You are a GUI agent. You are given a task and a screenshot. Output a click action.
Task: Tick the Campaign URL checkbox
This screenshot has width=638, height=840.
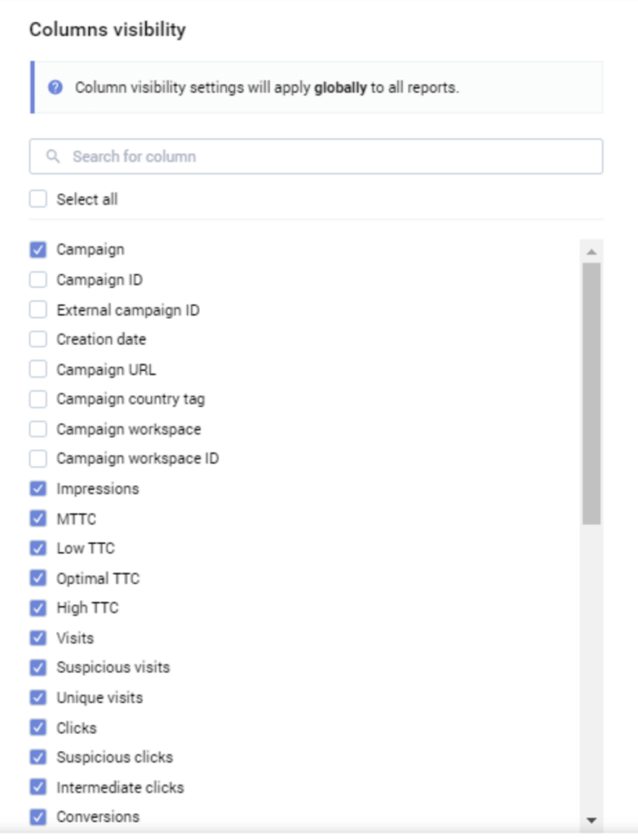[x=38, y=369]
